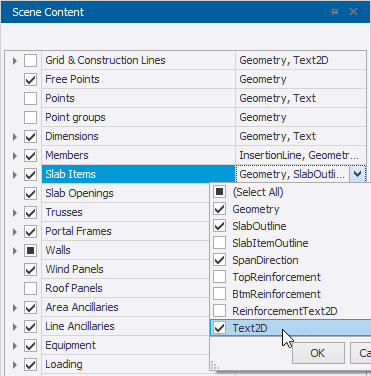
Task: Select the Free Points row label
Action: pyautogui.click(x=72, y=79)
